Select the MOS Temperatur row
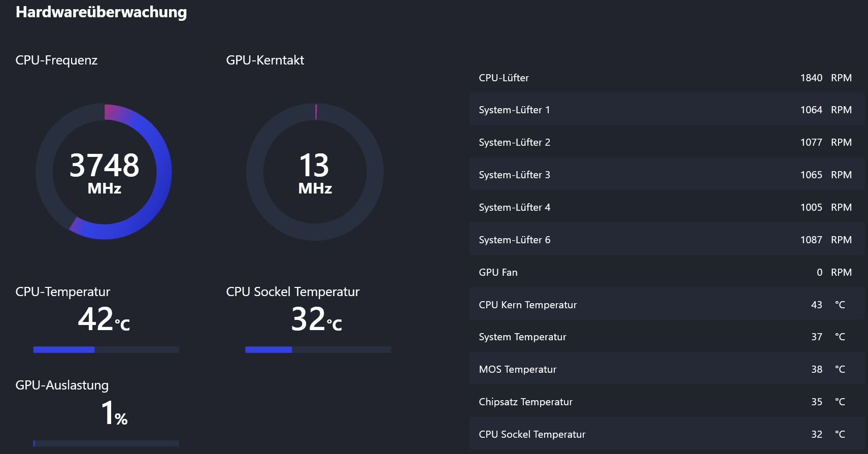868x454 pixels. click(667, 369)
